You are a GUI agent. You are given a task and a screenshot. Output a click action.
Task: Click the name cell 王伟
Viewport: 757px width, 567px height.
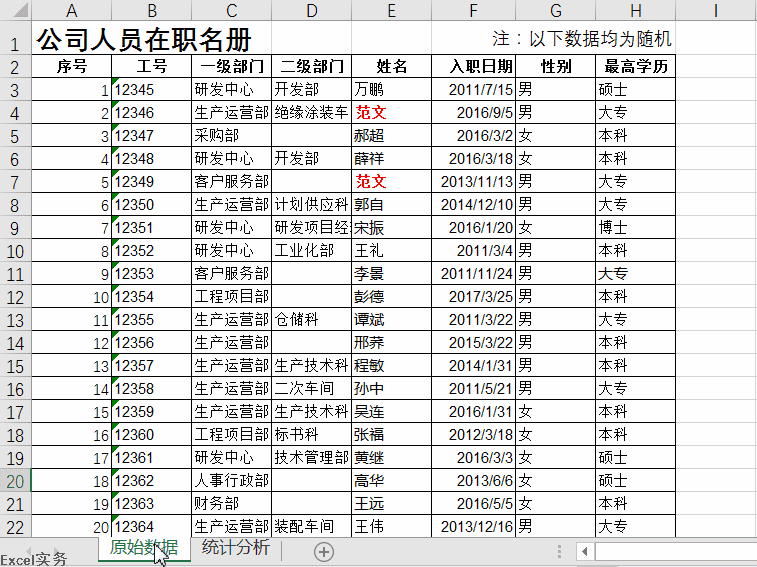tap(392, 526)
